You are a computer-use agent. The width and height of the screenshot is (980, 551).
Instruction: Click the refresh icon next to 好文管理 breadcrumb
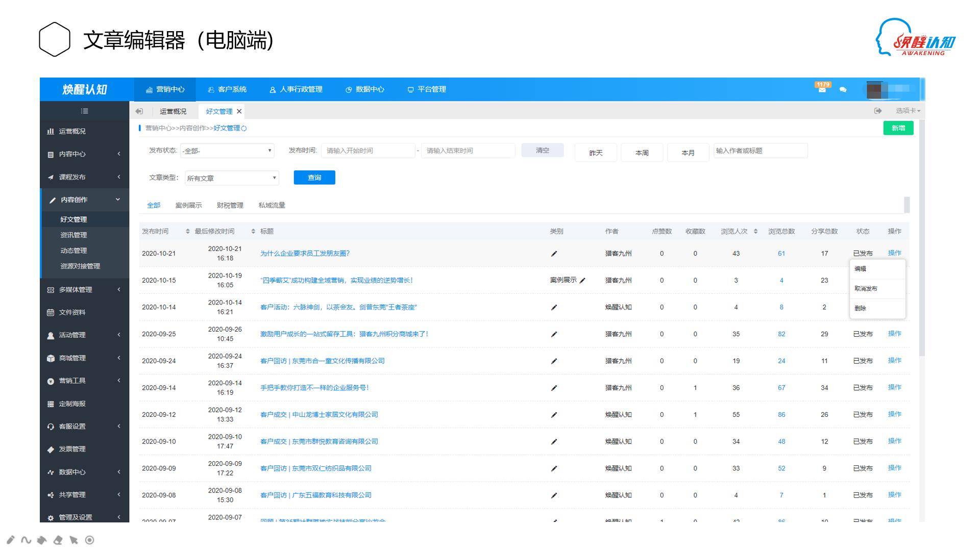click(244, 129)
